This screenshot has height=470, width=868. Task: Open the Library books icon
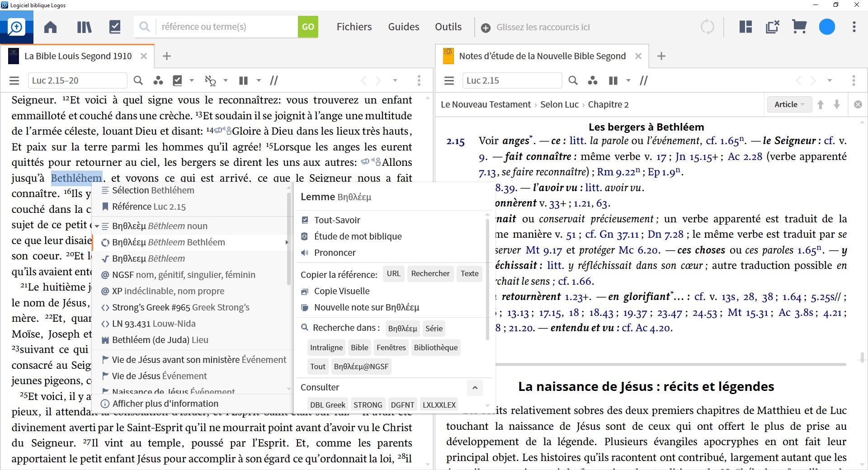pyautogui.click(x=84, y=27)
